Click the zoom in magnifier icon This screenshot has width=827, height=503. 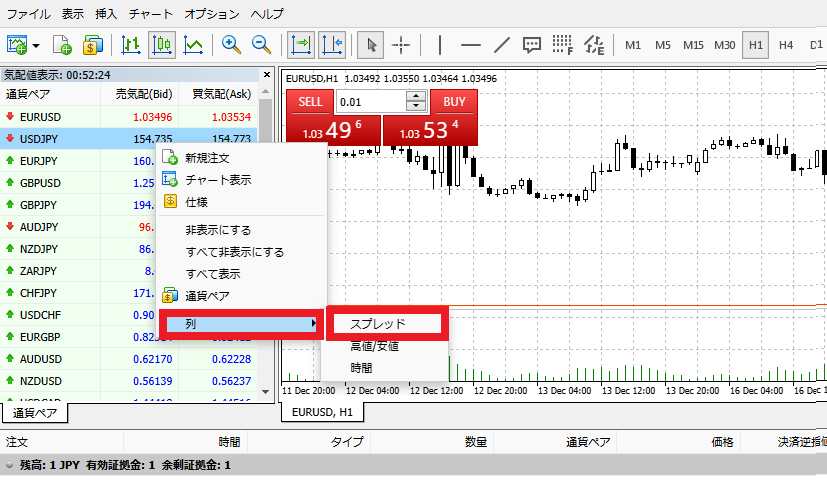pos(232,44)
